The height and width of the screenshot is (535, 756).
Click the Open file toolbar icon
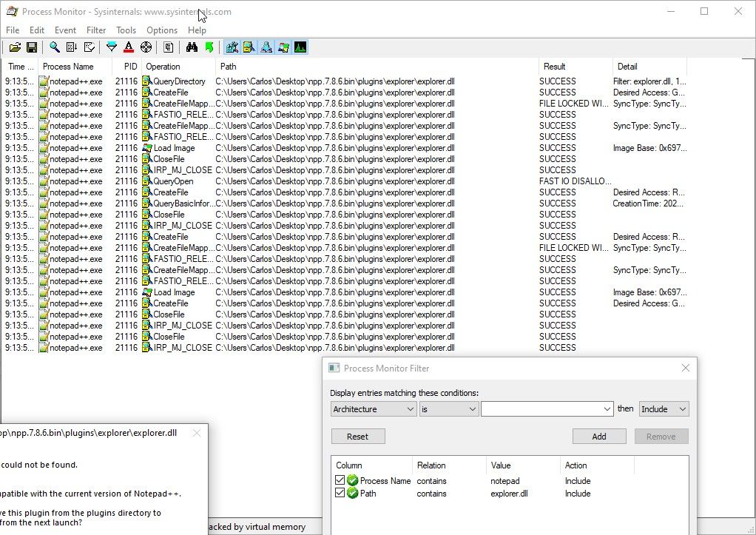point(15,47)
